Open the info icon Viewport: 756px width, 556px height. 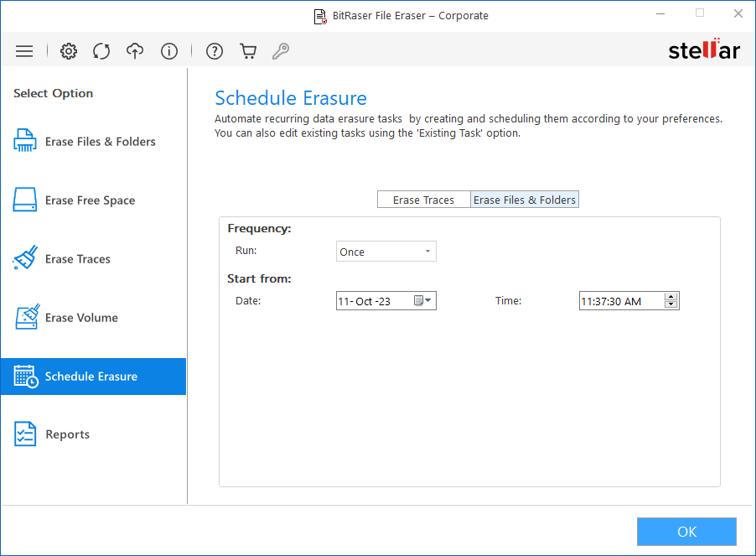(169, 51)
